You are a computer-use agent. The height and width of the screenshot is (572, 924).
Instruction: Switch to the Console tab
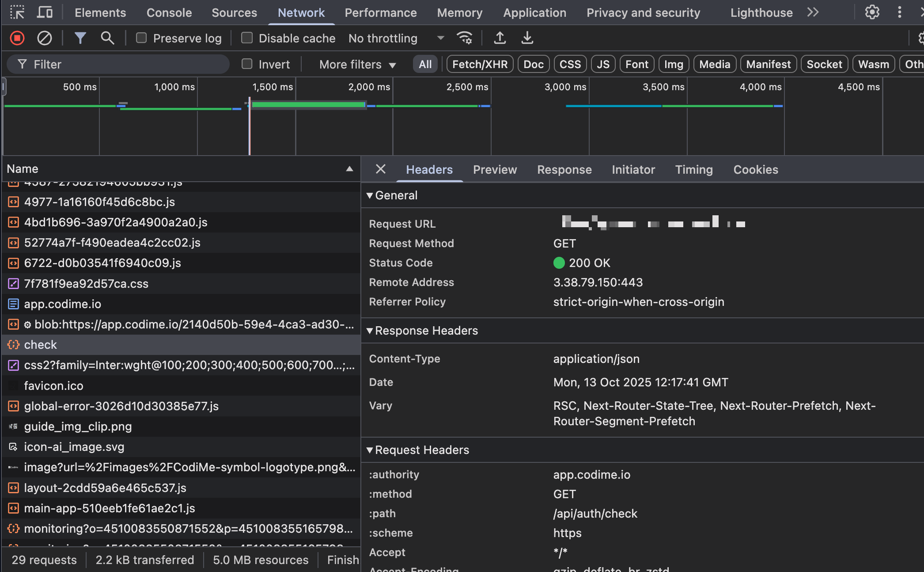(169, 13)
